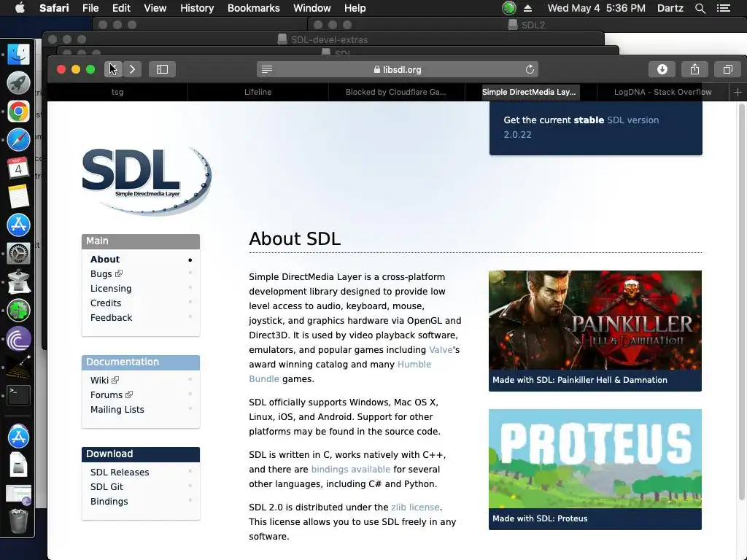Follow the bindings available link
This screenshot has height=560, width=747.
click(x=351, y=470)
